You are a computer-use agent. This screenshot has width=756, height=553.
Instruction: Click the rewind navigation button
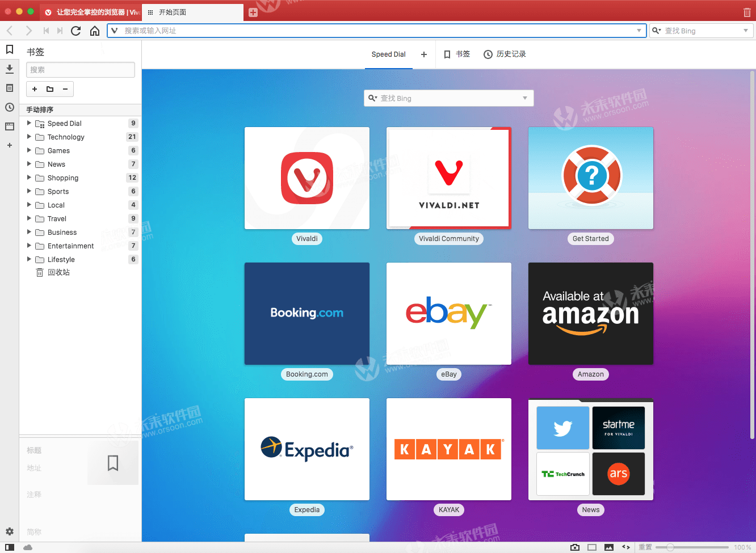[46, 31]
